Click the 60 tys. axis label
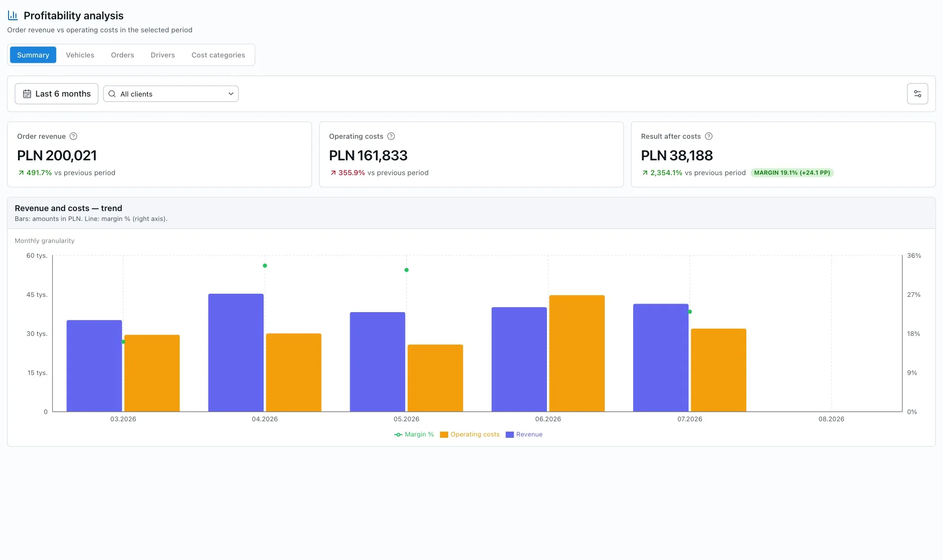The width and height of the screenshot is (943, 560). click(x=37, y=256)
